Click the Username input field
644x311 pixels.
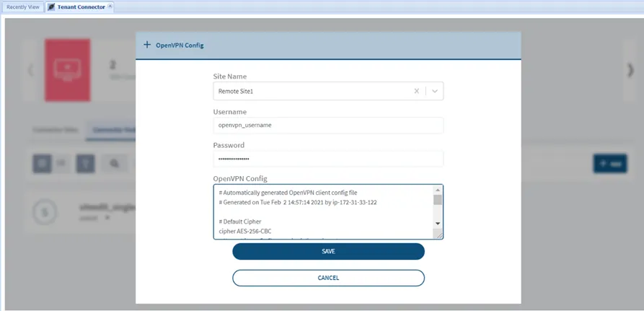(x=328, y=126)
